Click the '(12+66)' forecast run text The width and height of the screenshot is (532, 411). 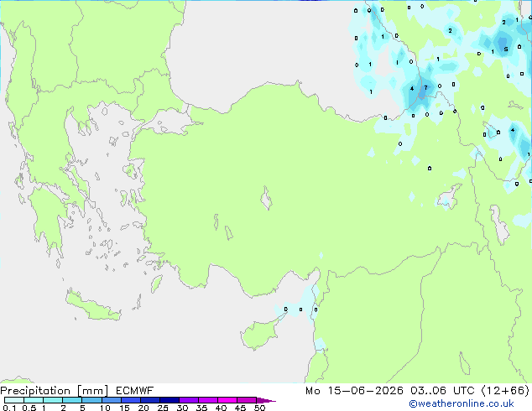pos(505,391)
